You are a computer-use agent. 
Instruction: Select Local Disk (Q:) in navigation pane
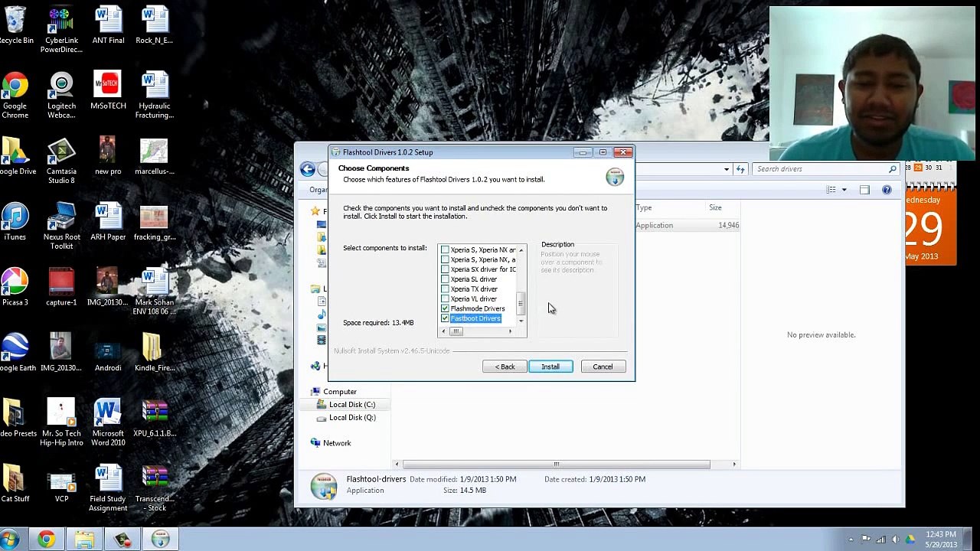pos(352,418)
